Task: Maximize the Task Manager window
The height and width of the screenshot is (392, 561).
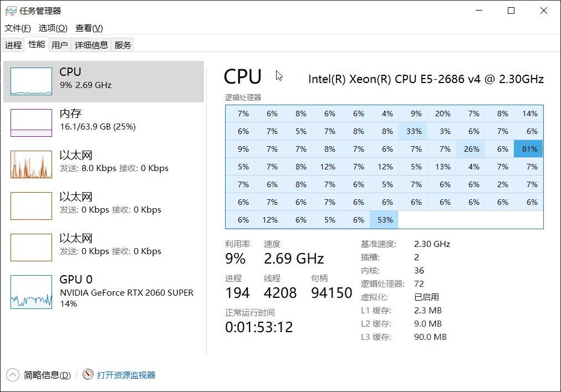Action: [x=511, y=11]
